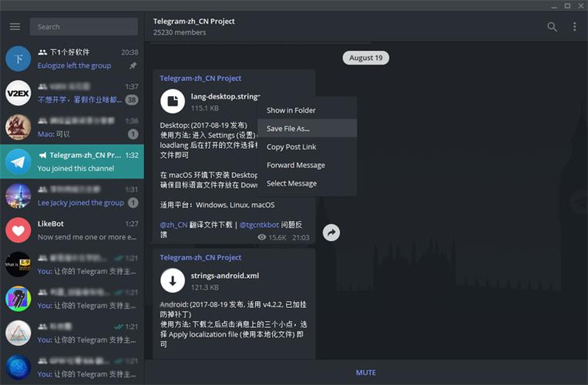Open chat where Lee Jacky joined the group
The height and width of the screenshot is (385, 588).
72,196
